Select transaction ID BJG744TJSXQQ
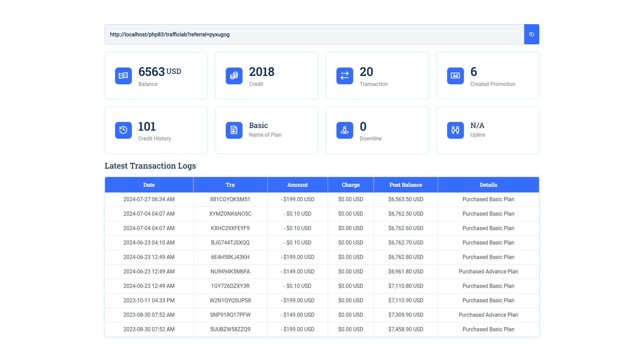The width and height of the screenshot is (644, 354). pos(230,243)
